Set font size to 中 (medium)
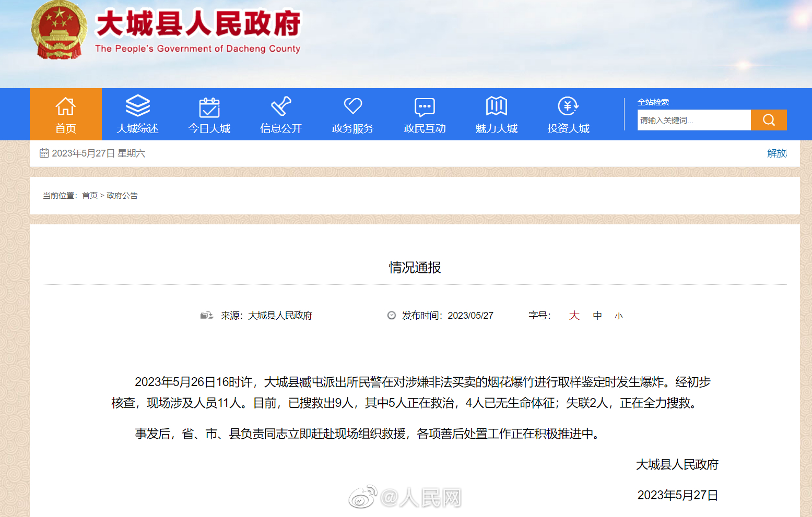 (x=597, y=316)
